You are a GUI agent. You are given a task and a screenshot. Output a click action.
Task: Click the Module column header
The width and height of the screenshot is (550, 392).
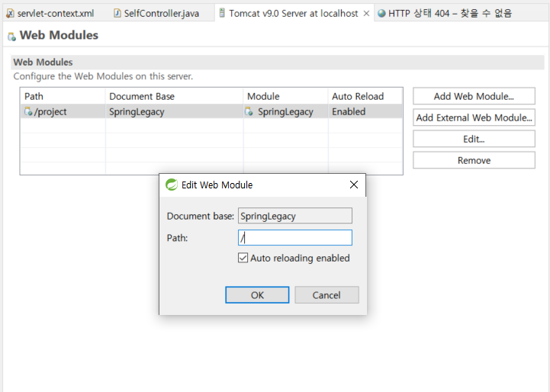point(286,96)
